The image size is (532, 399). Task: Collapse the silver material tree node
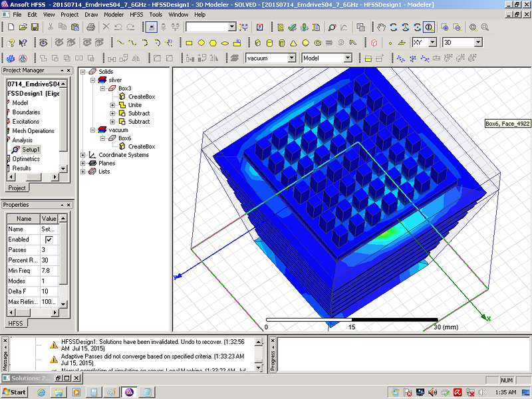coord(92,80)
